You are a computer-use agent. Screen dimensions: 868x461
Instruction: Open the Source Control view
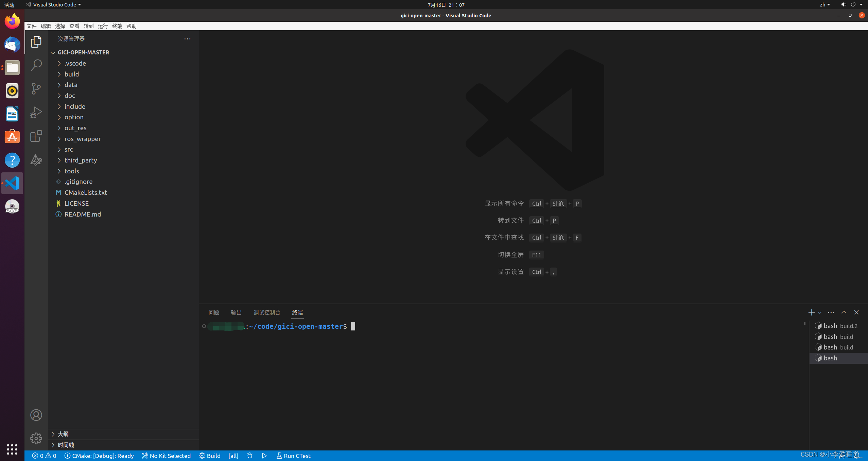pyautogui.click(x=36, y=88)
